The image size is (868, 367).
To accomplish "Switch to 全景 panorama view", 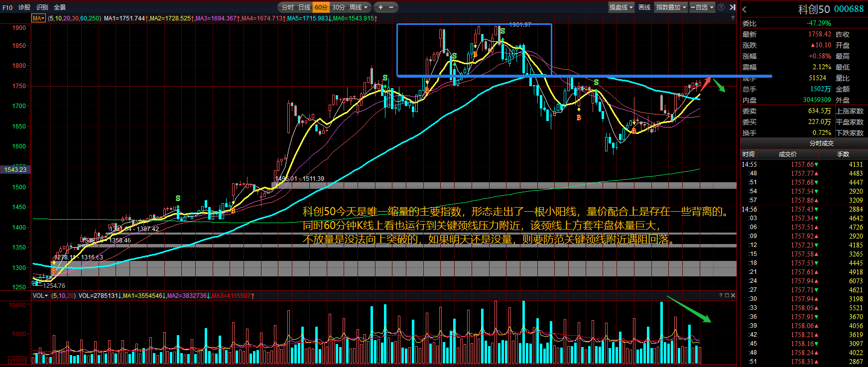I will click(x=60, y=7).
